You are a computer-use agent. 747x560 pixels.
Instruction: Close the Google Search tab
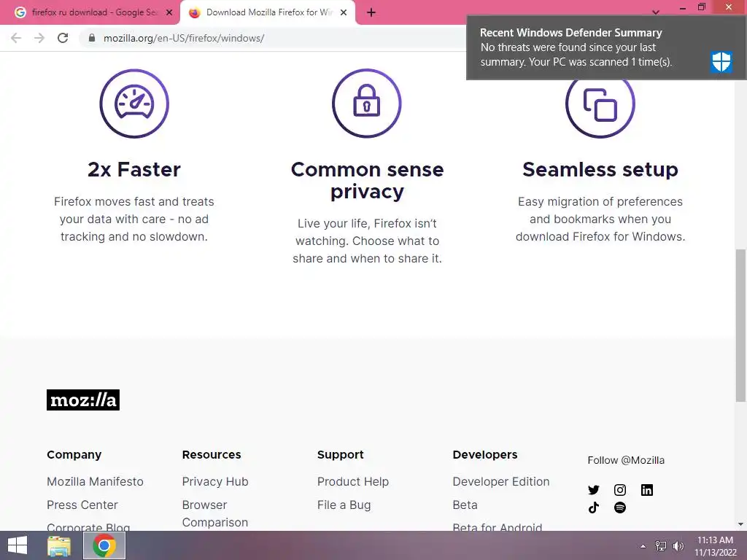(169, 13)
